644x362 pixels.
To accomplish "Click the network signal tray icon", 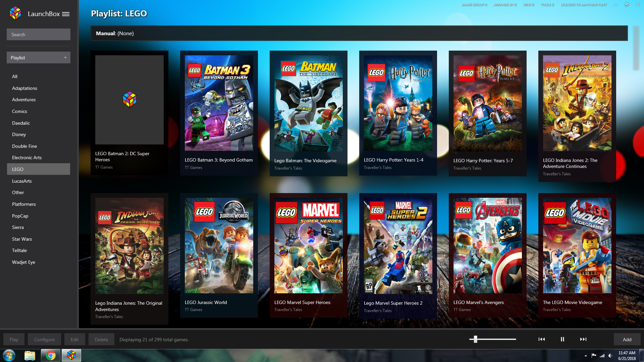I will (x=602, y=356).
